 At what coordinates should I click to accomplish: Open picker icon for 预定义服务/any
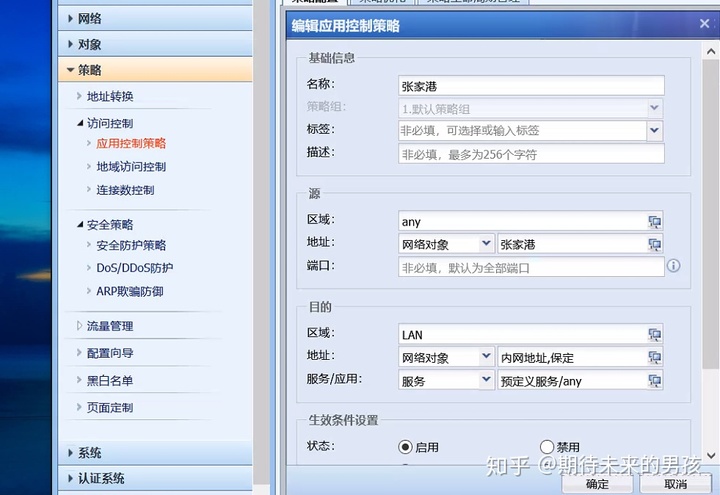[654, 380]
